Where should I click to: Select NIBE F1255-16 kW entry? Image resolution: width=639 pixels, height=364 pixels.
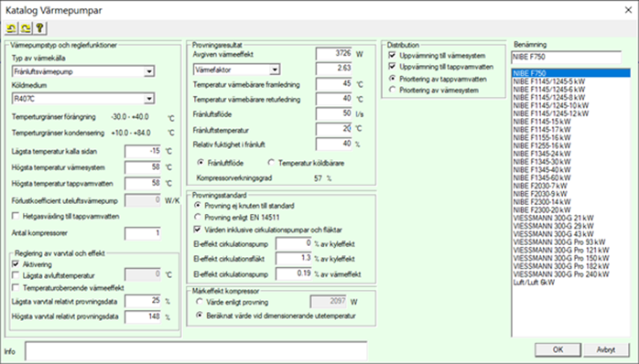point(570,145)
